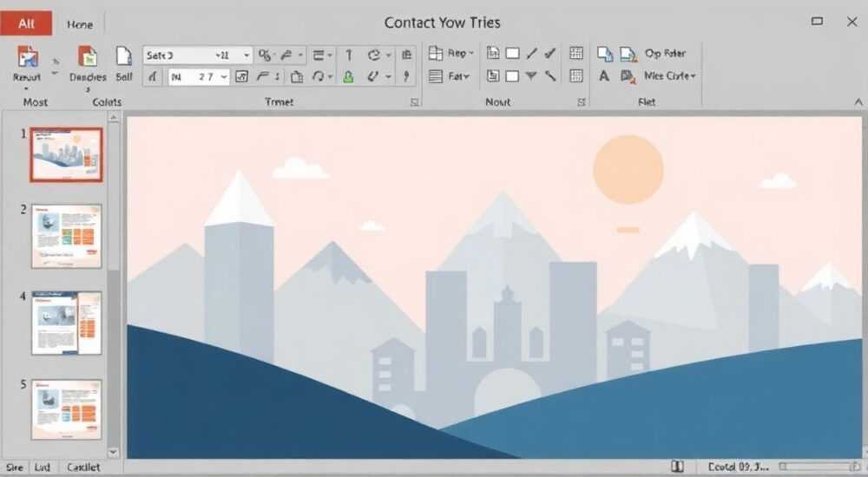The width and height of the screenshot is (868, 477).
Task: Expand the Rep dropdown arrow
Action: click(x=471, y=53)
